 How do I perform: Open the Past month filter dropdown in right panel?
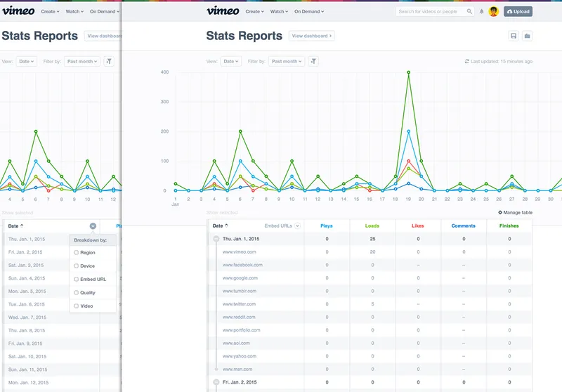(287, 61)
